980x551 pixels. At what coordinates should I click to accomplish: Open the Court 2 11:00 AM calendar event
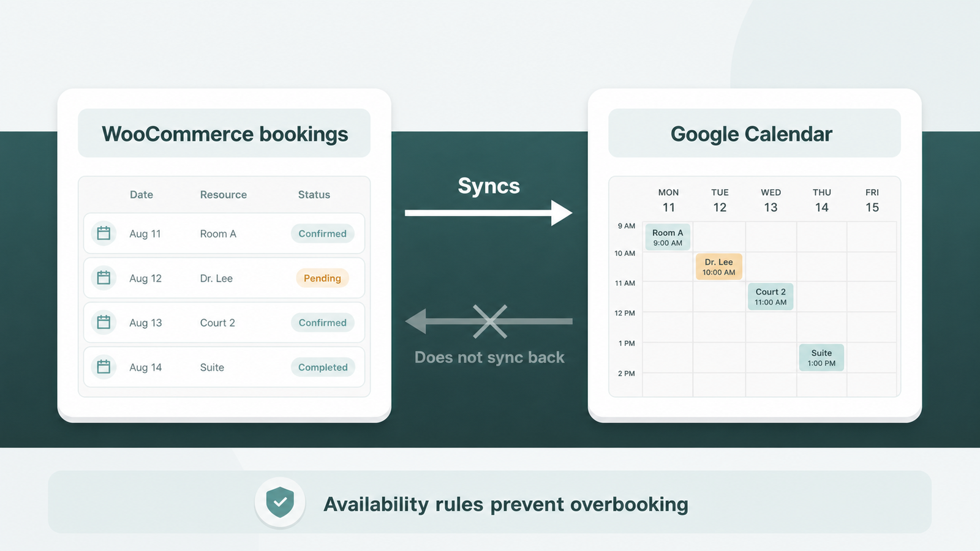coord(771,296)
